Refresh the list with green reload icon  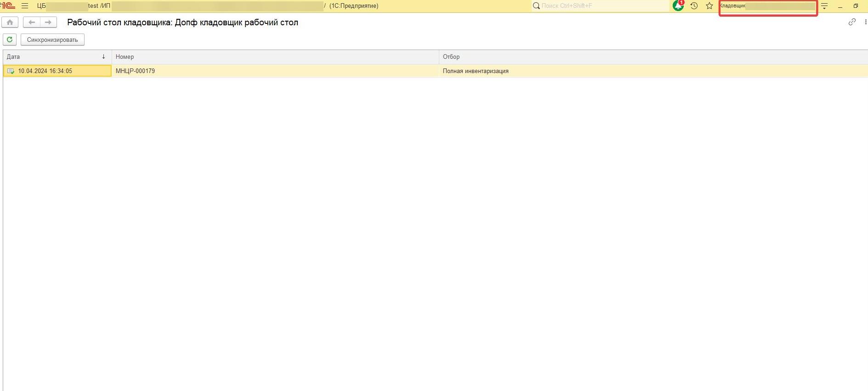[x=10, y=40]
